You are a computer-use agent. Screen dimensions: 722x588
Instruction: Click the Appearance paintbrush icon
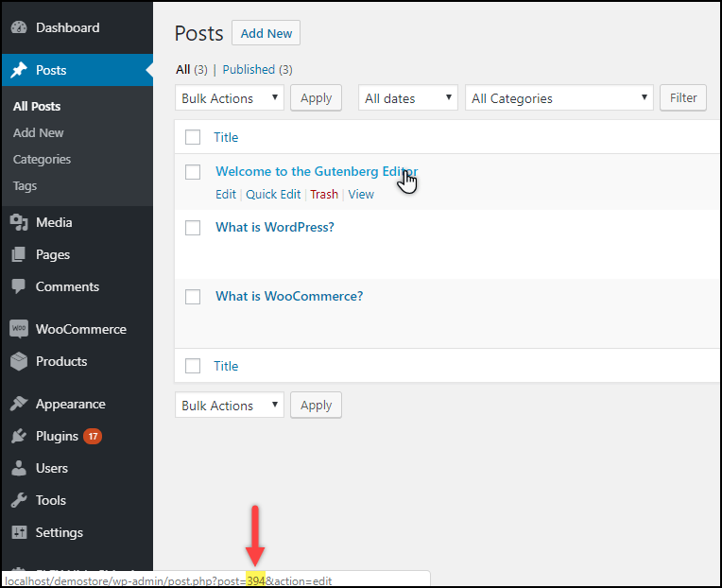[x=19, y=404]
